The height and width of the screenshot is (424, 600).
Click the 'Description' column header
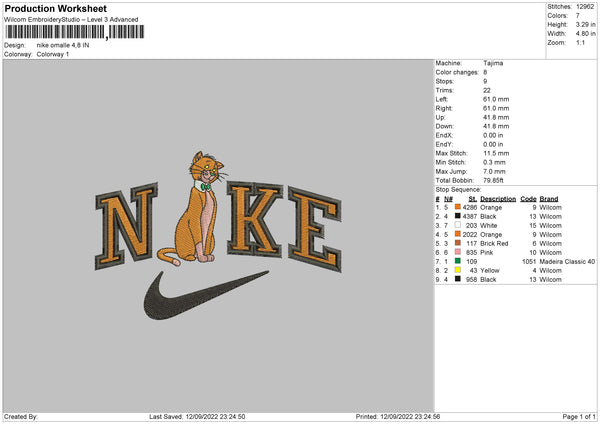tap(498, 199)
